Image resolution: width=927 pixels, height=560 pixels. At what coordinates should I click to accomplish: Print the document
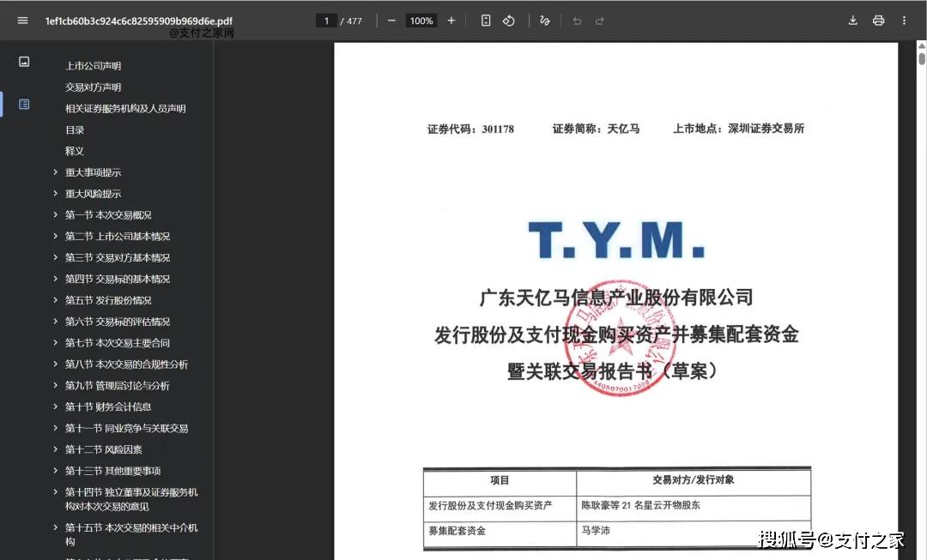878,20
